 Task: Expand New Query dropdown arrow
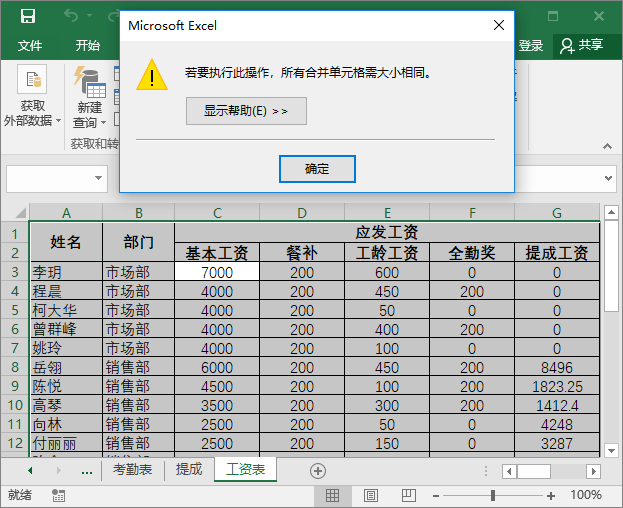tap(103, 123)
